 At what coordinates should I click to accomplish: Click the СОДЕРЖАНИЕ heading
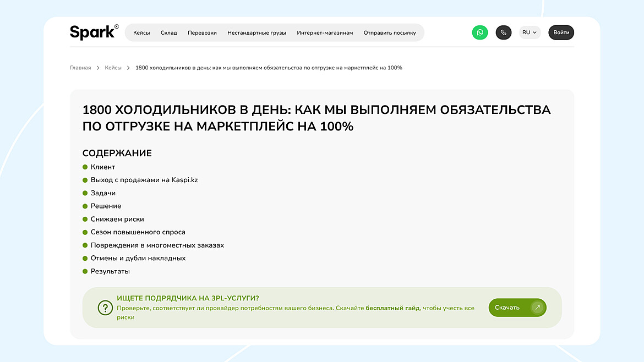[117, 153]
